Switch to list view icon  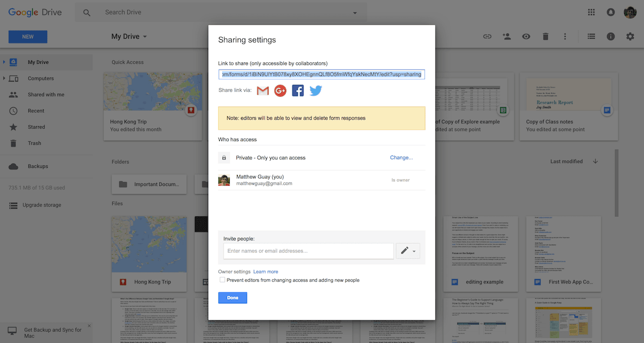[x=591, y=37]
